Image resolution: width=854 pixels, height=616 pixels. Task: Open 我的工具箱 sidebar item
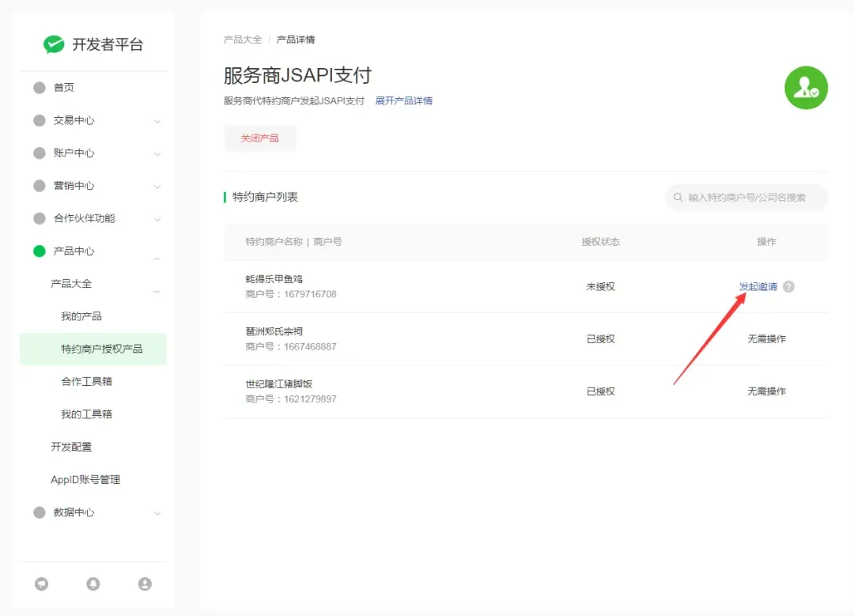click(87, 414)
